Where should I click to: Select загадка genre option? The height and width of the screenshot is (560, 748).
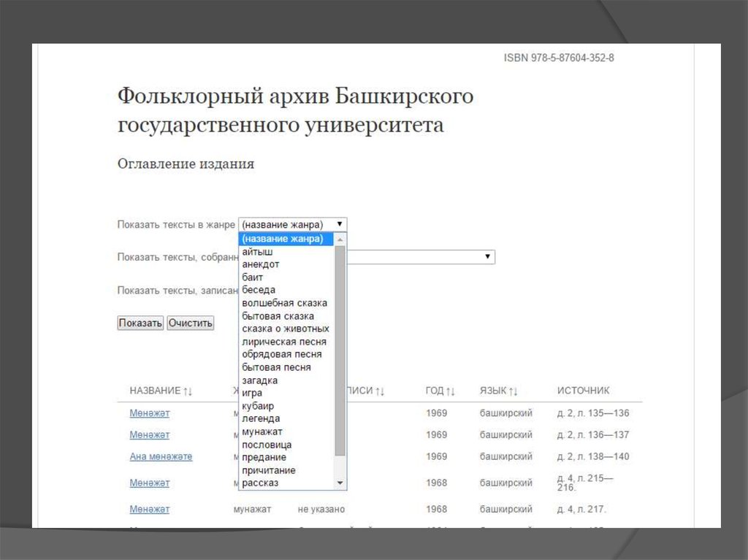260,380
